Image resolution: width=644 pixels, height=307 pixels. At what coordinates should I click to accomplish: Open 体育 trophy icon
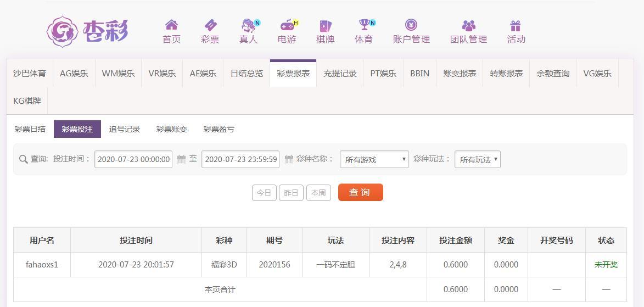point(364,25)
